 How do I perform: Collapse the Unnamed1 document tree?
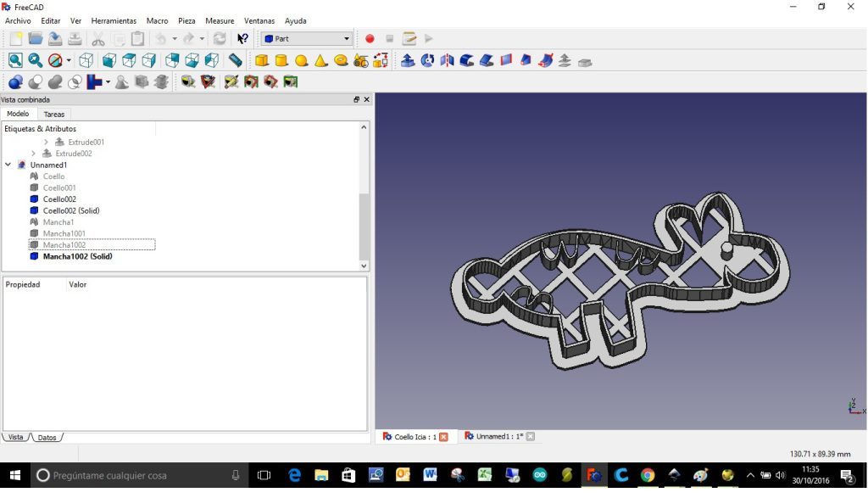point(7,165)
